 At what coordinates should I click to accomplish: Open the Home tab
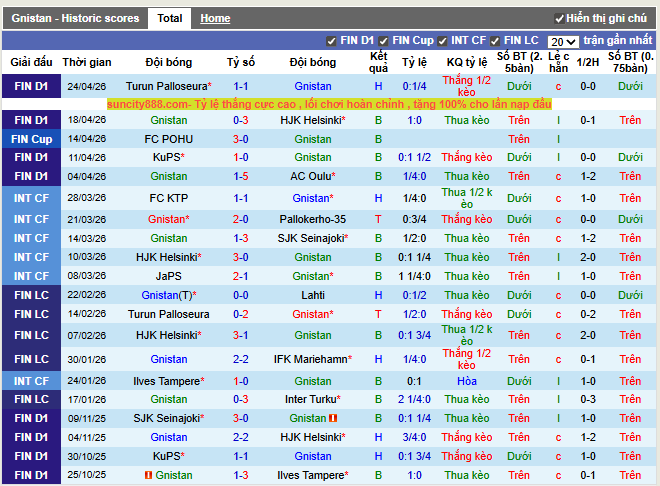click(215, 19)
